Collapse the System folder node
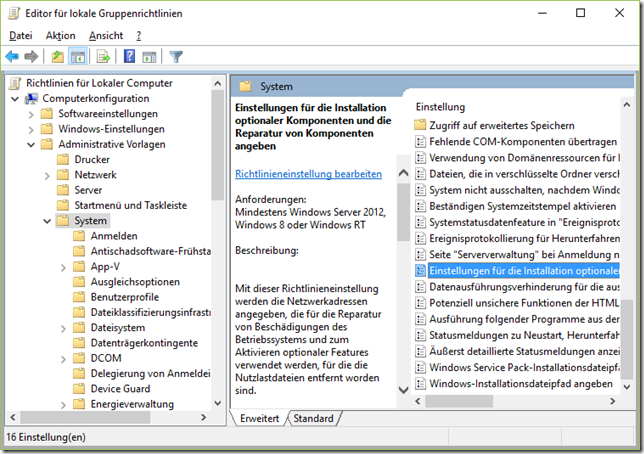 [x=47, y=221]
